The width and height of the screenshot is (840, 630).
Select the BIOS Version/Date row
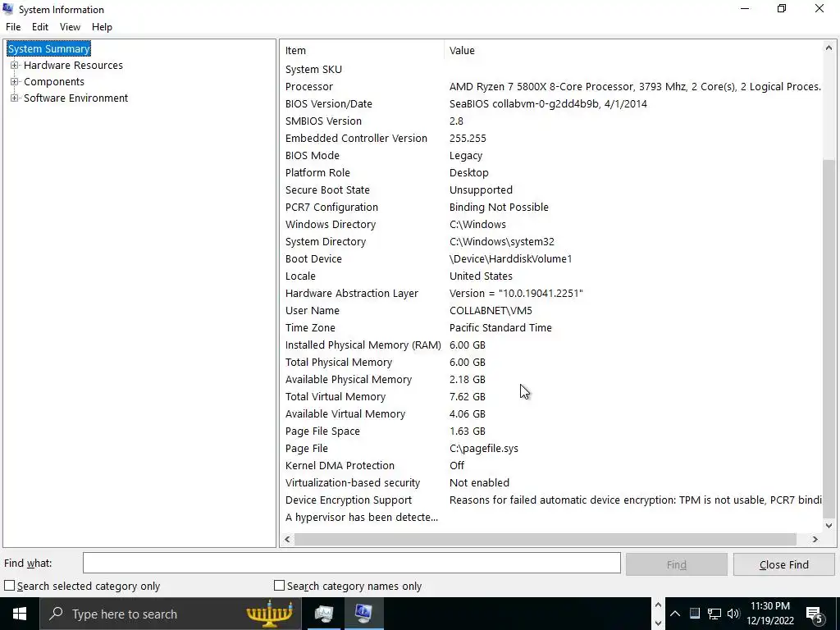pyautogui.click(x=551, y=104)
